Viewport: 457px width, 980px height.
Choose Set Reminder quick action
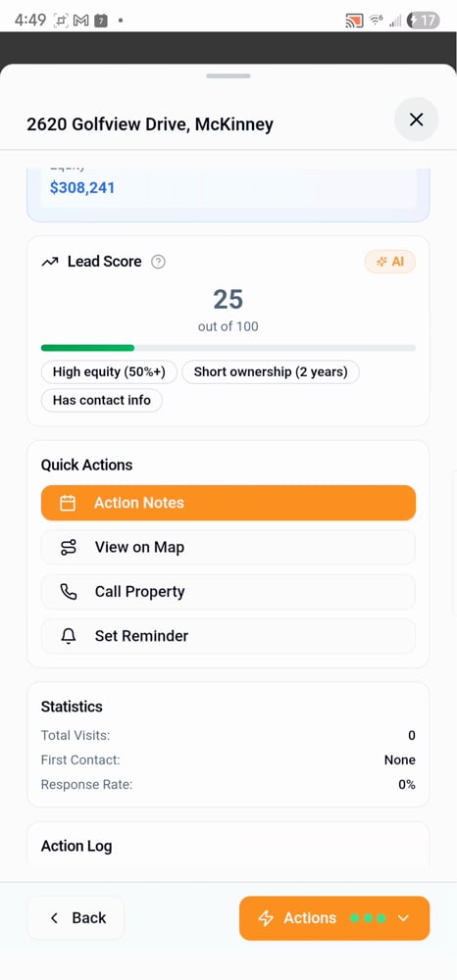click(x=228, y=636)
